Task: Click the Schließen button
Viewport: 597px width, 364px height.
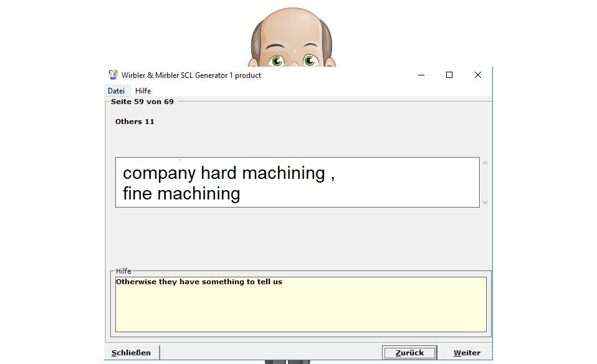Action: [x=131, y=353]
